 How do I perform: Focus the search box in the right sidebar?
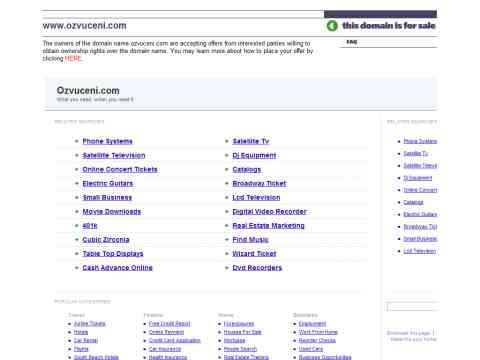pyautogui.click(x=413, y=307)
